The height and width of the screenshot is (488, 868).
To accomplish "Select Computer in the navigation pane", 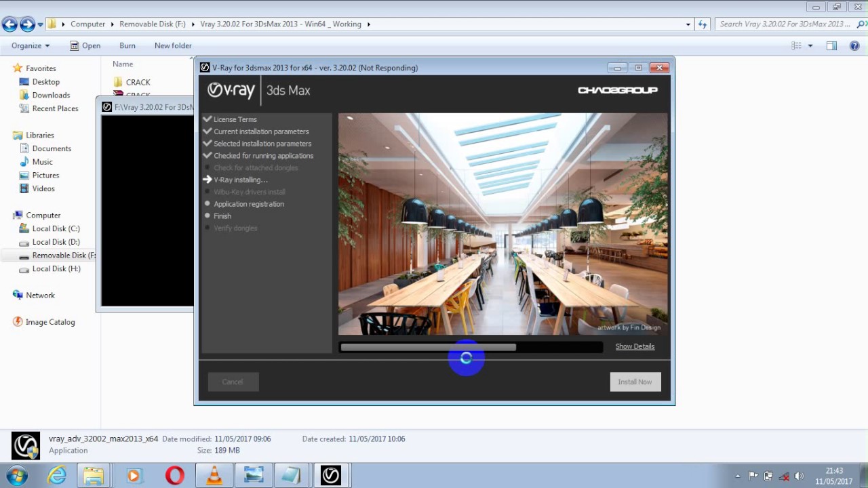I will pyautogui.click(x=43, y=215).
